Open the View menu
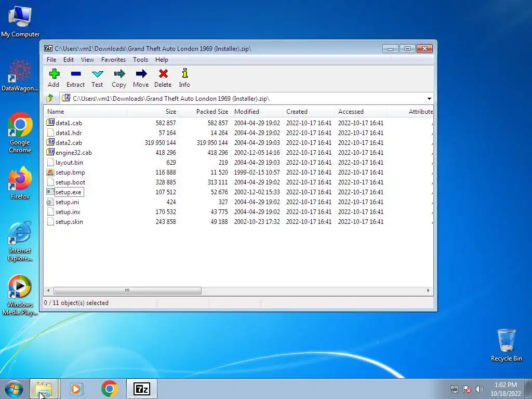 point(87,60)
